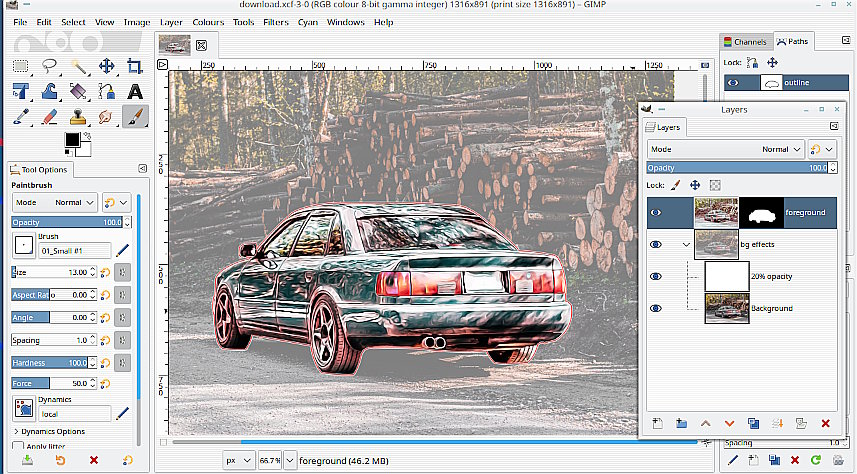Viewport: 857px width, 474px height.
Task: Toggle visibility of the Background layer
Action: (x=656, y=308)
